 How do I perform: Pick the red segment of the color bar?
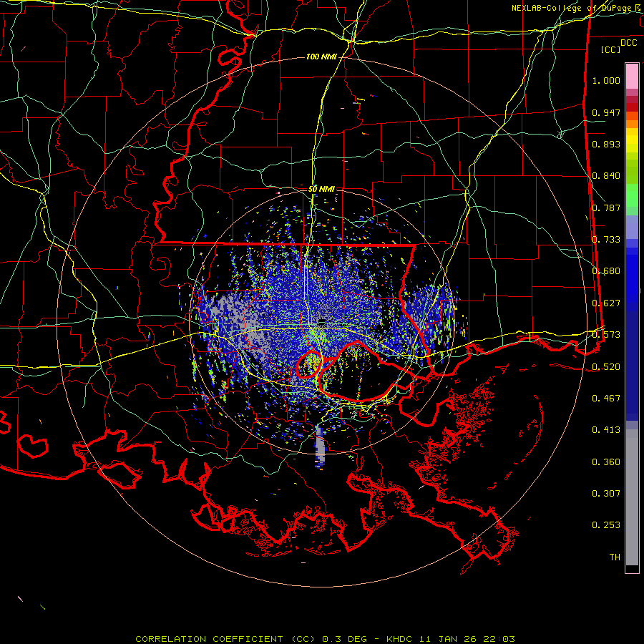(632, 107)
